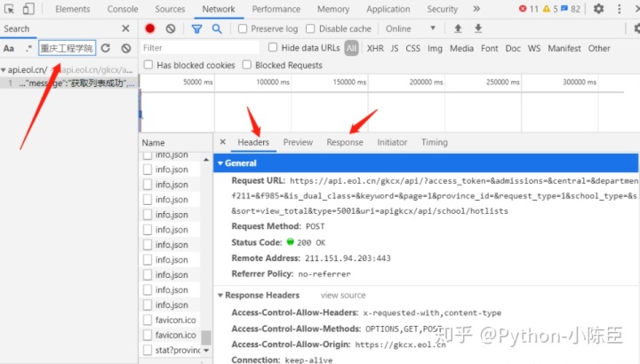
Task: Toggle the network filter funnel icon
Action: tap(196, 29)
